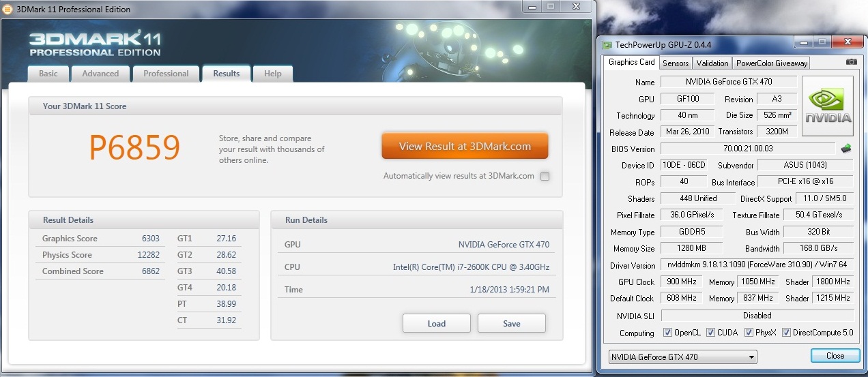Click the BIOS save chip icon

(x=846, y=148)
